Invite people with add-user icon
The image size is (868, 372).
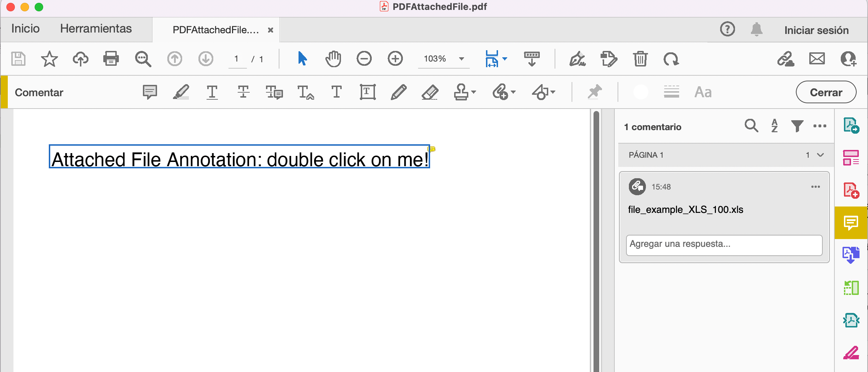848,59
